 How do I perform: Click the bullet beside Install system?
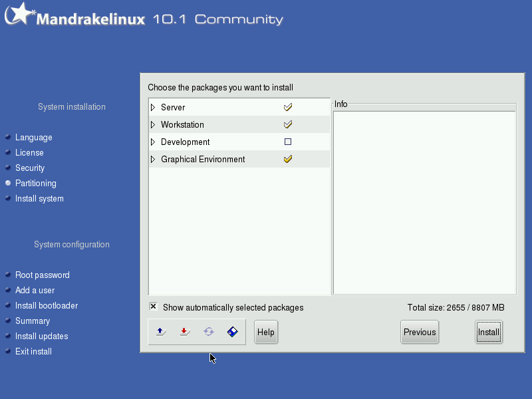[x=8, y=198]
